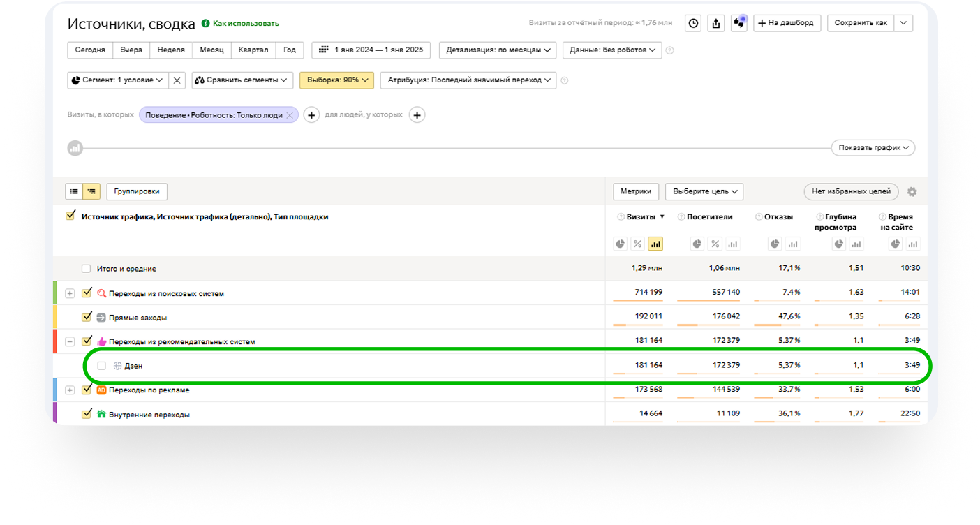The image size is (980, 525).
Task: Check the 'Итого и средние' checkbox
Action: click(86, 269)
